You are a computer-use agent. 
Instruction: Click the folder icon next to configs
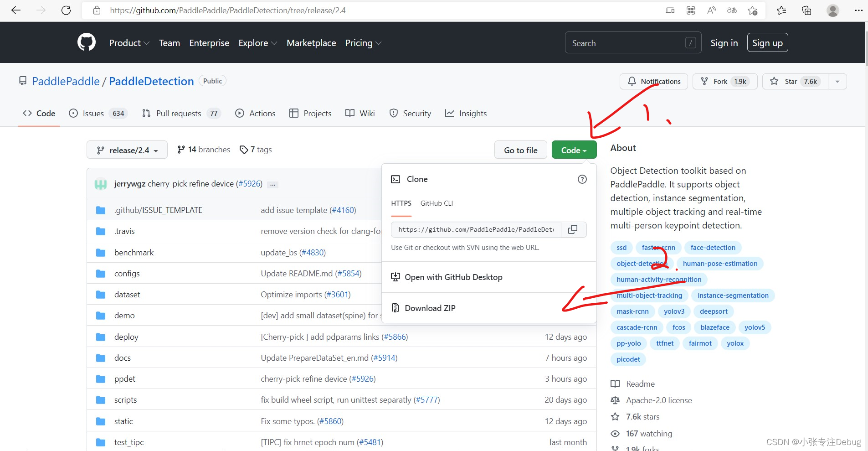coord(101,274)
